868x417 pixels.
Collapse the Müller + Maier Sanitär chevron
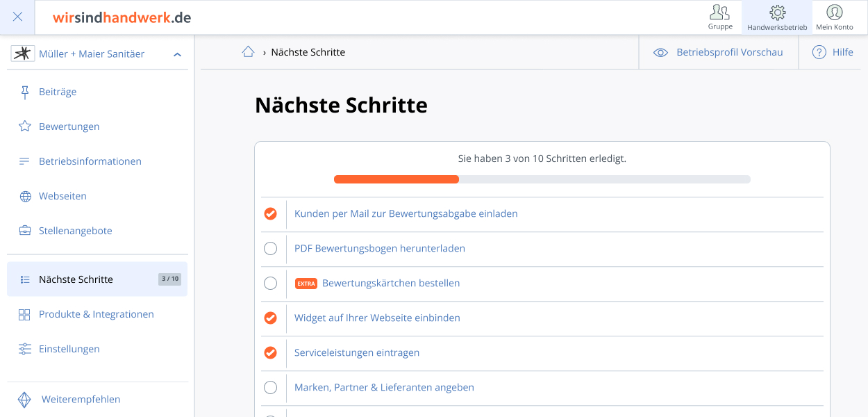177,54
